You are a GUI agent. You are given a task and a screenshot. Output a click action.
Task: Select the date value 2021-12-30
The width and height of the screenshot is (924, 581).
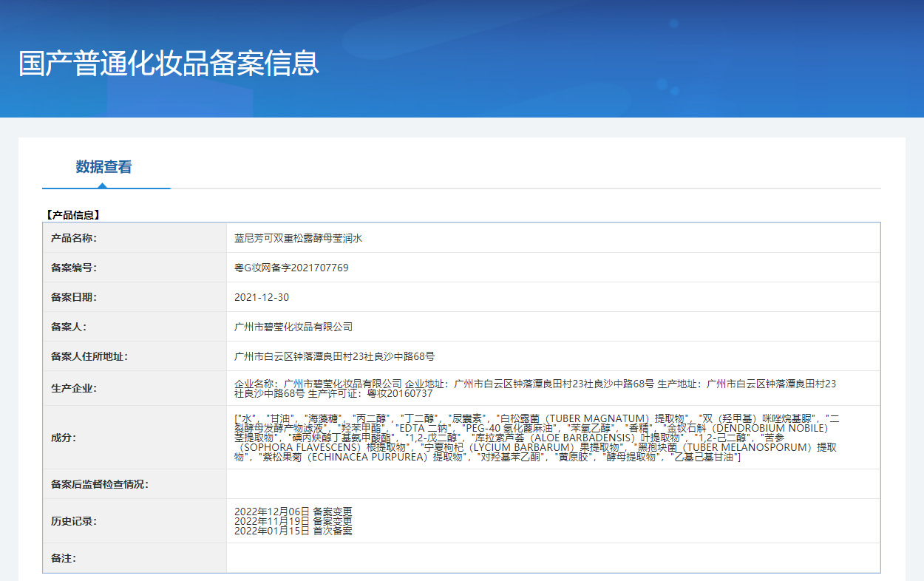pos(262,297)
